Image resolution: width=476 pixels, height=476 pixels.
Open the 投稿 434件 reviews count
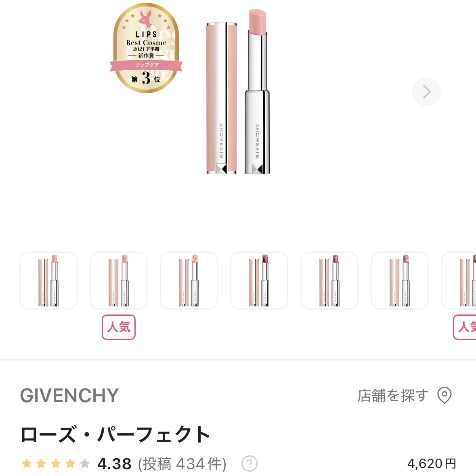coord(182,463)
